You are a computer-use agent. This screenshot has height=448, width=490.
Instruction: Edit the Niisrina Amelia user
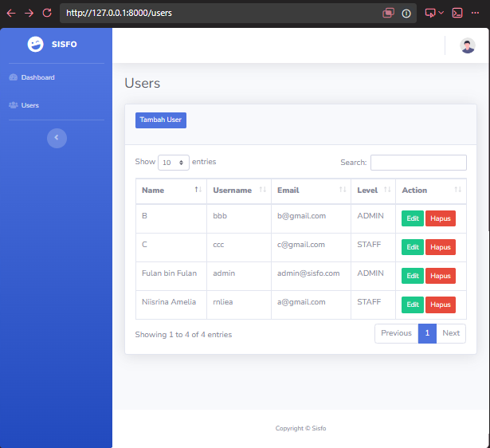click(413, 305)
